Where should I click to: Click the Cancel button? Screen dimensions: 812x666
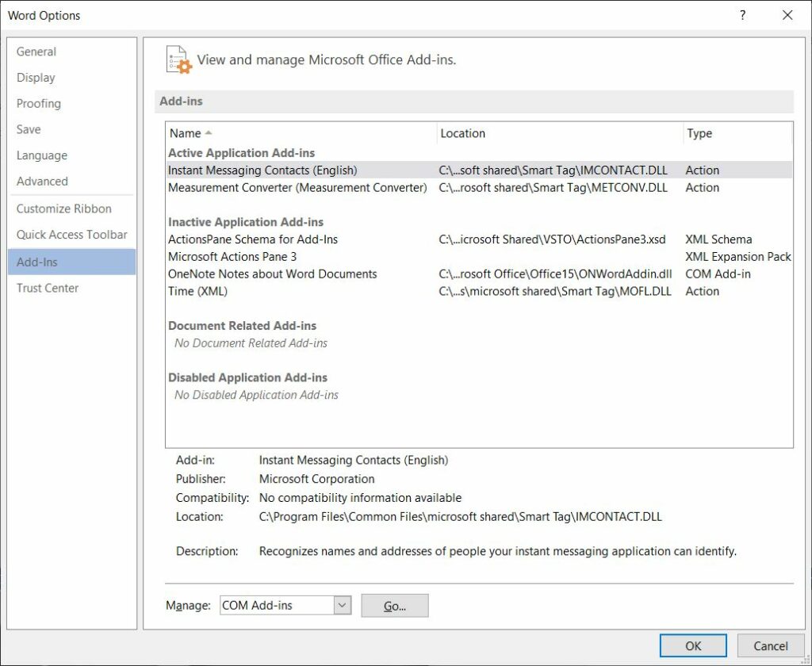[x=768, y=645]
